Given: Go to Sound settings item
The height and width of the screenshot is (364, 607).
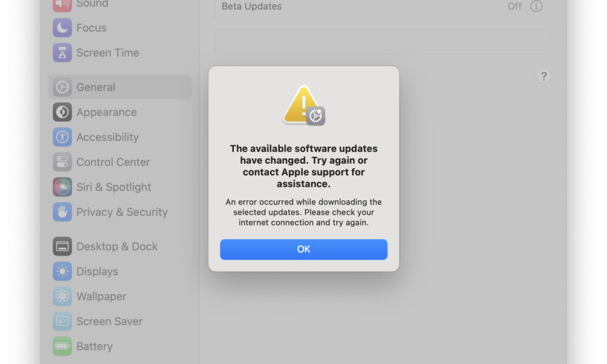Looking at the screenshot, I should [x=92, y=4].
